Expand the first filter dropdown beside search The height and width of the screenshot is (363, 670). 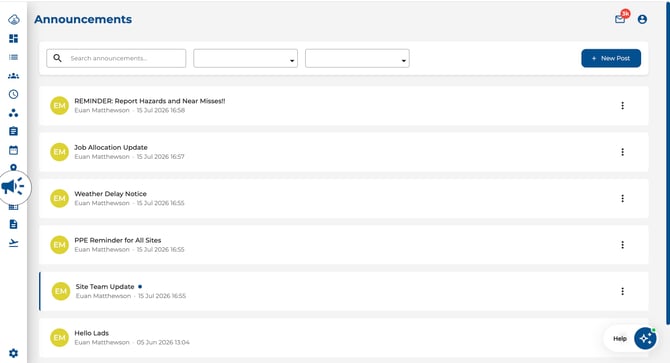245,59
